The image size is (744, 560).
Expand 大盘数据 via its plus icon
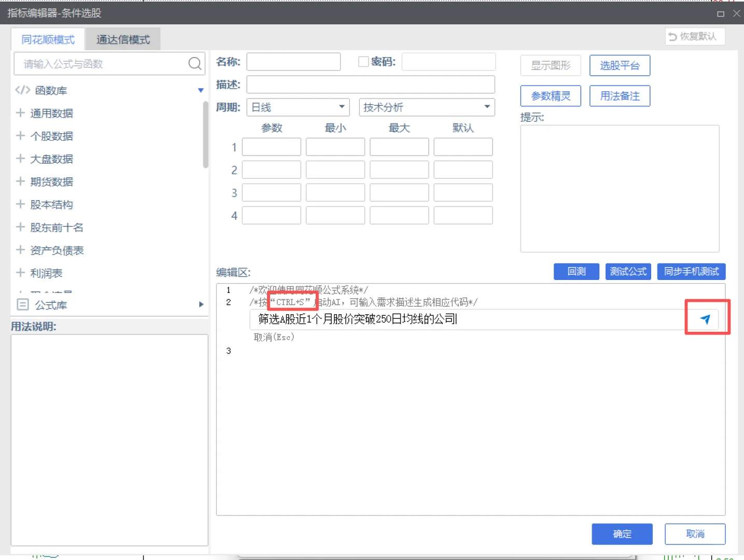(x=20, y=159)
